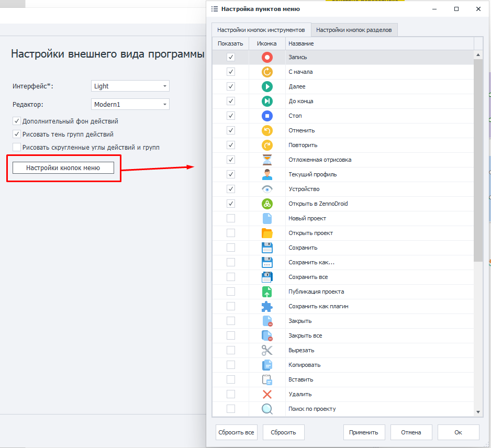This screenshot has height=448, width=491.
Task: Click the list scrollbar down arrow
Action: (478, 412)
